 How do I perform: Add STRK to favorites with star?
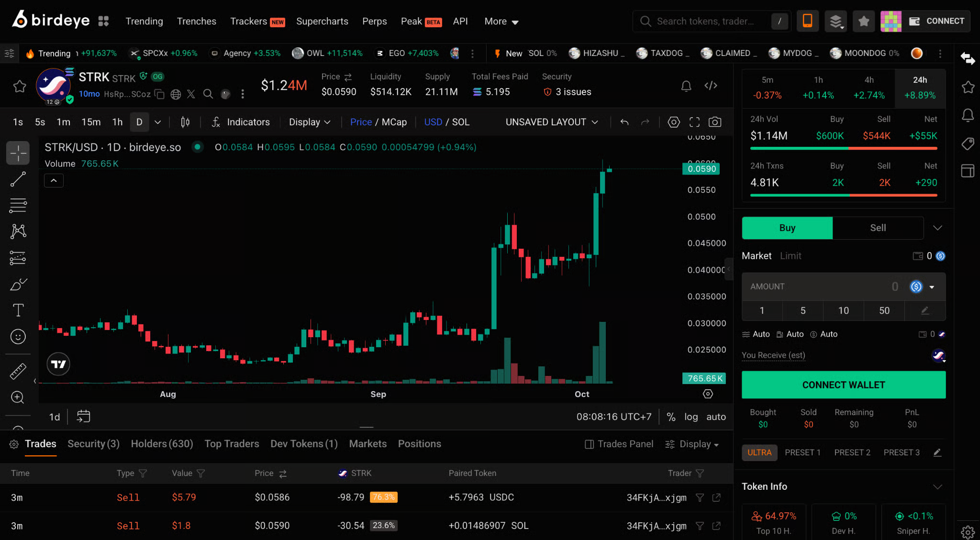coord(20,86)
